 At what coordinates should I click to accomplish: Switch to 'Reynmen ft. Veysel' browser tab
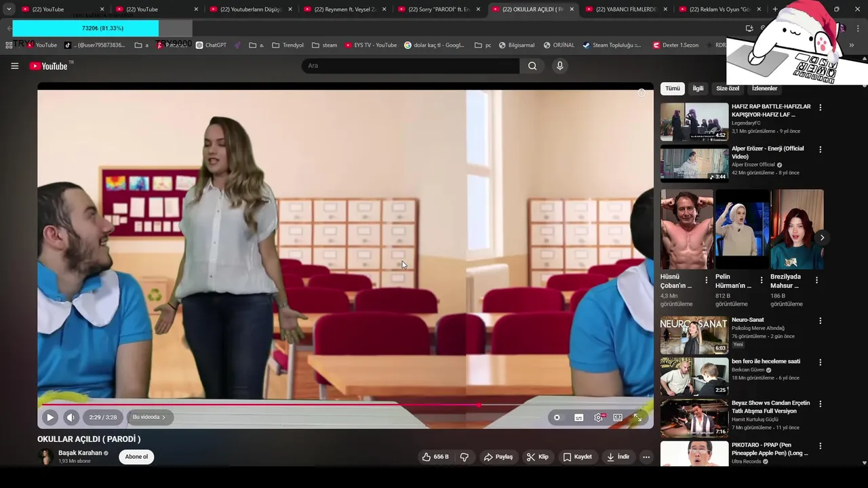[344, 9]
